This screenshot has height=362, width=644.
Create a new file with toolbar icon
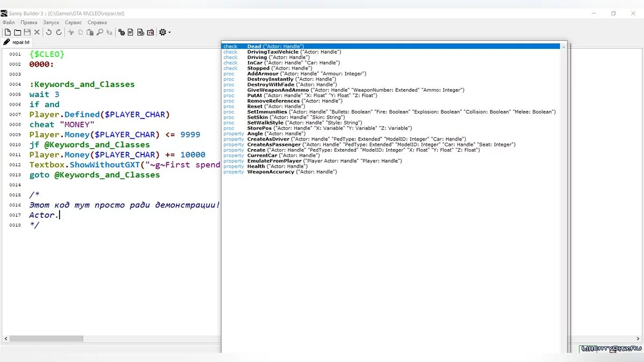8,33
